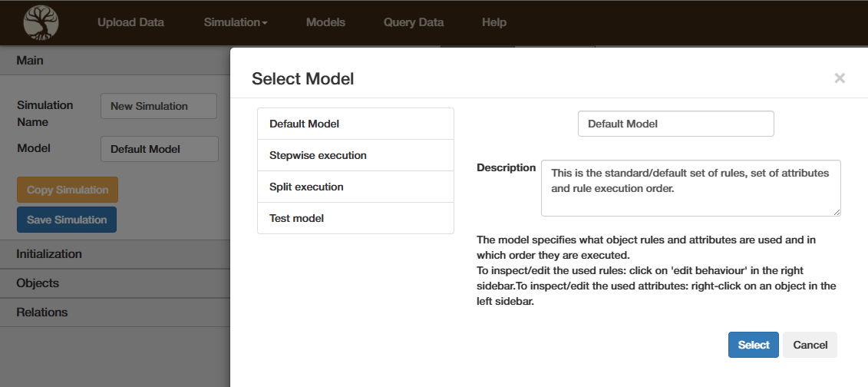Open the Simulation dropdown menu

(x=235, y=22)
